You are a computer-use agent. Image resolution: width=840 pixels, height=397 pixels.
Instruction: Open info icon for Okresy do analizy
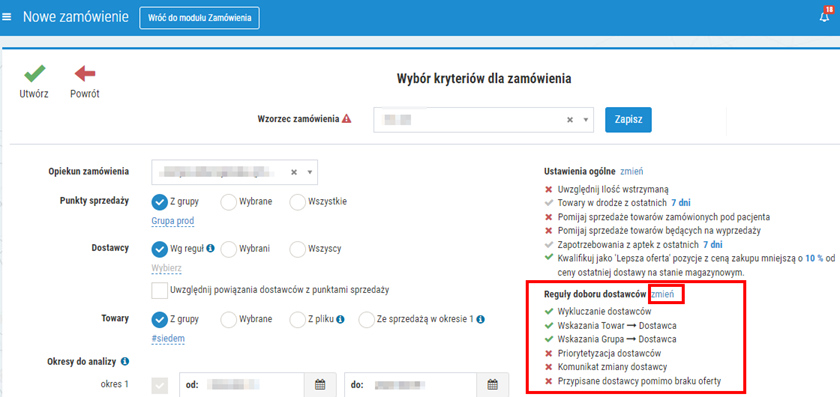[125, 361]
